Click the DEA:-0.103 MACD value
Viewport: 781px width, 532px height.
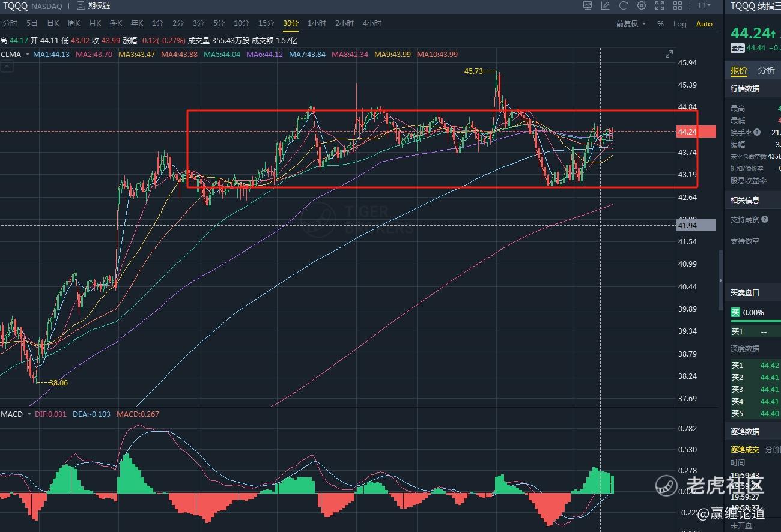coord(92,414)
